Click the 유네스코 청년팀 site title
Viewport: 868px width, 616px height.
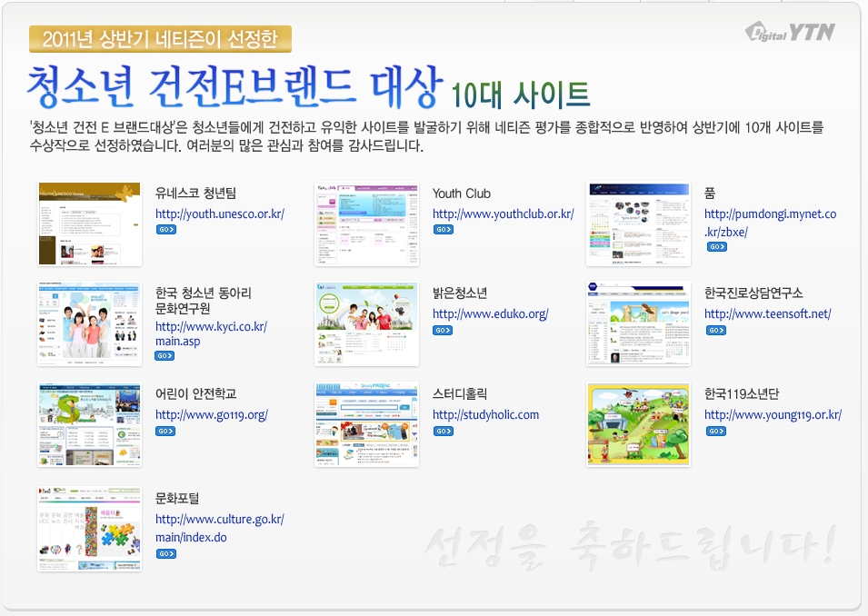pos(195,194)
